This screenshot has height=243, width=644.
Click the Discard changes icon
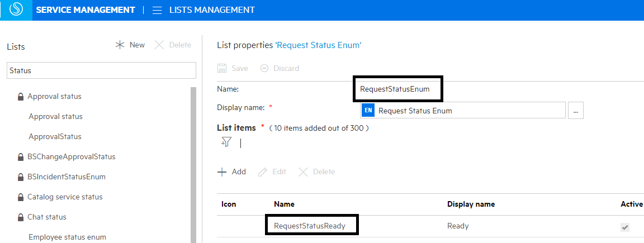pyautogui.click(x=264, y=68)
